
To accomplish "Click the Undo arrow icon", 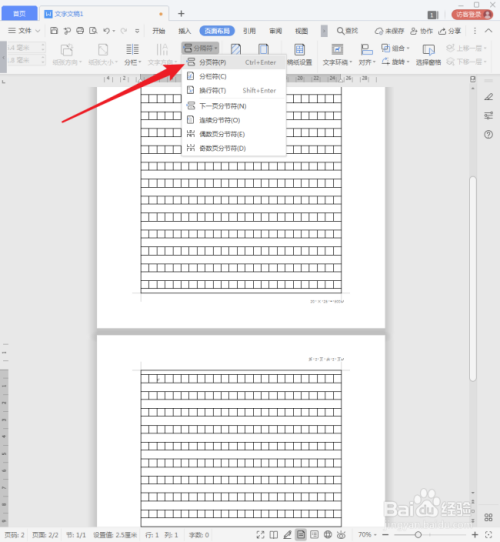I will (x=106, y=31).
